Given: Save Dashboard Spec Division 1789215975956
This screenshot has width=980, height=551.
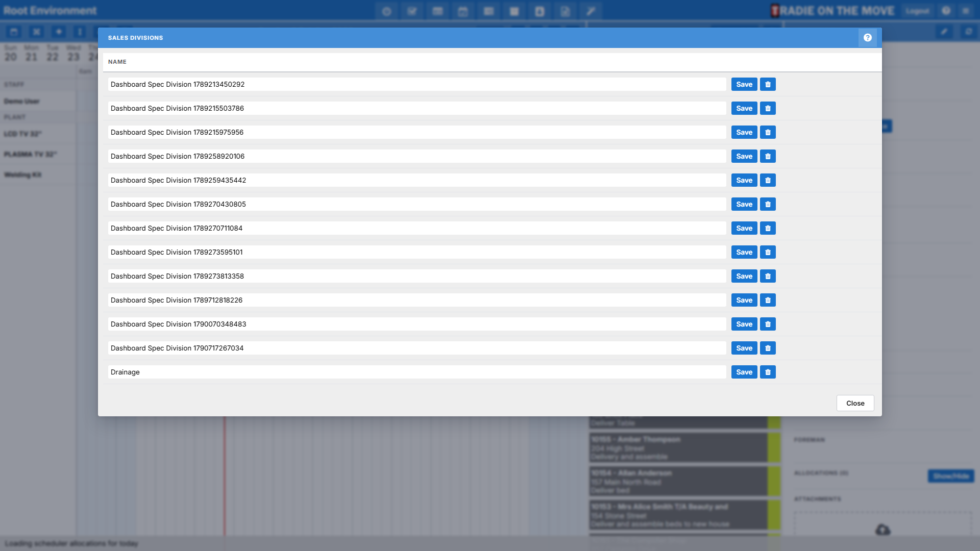Looking at the screenshot, I should point(744,132).
